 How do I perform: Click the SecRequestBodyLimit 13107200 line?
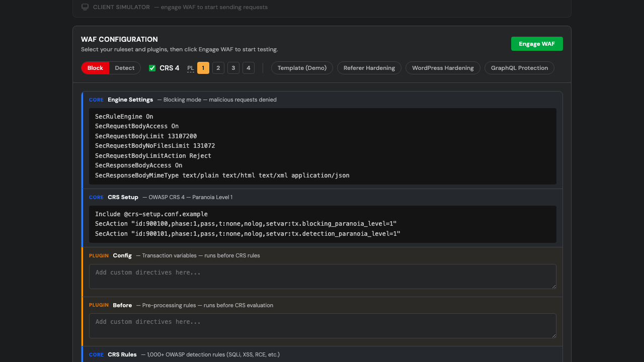146,136
